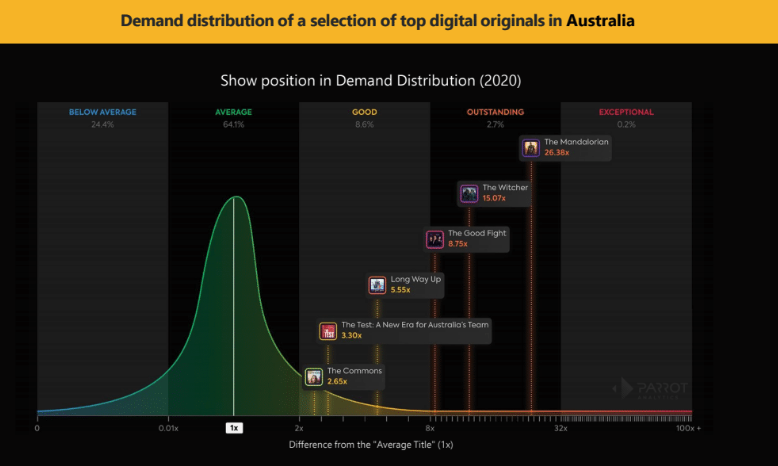Screen dimensions: 778x466
Task: Click The Witcher show thumbnail
Action: [469, 194]
